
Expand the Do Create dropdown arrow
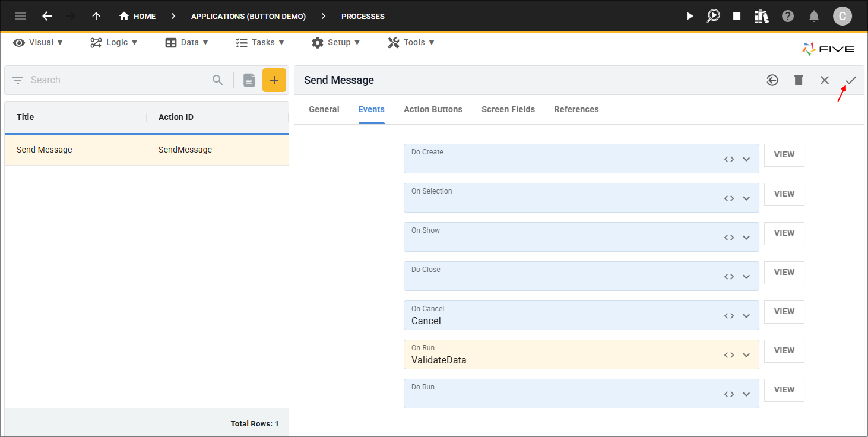click(x=746, y=159)
